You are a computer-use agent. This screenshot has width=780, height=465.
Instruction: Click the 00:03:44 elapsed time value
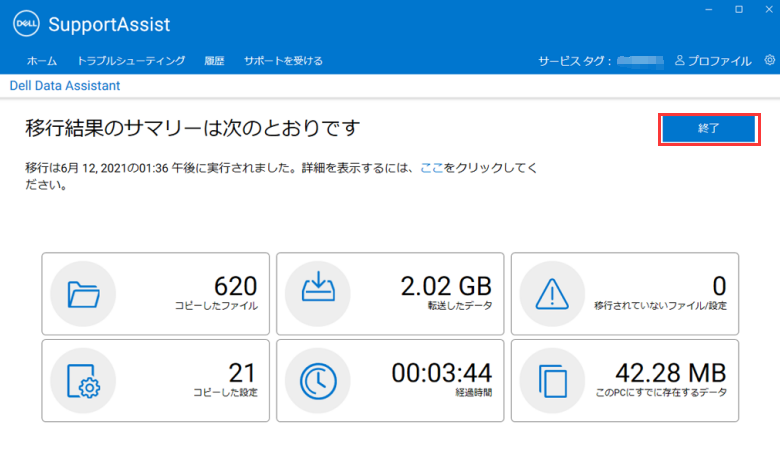click(x=442, y=373)
